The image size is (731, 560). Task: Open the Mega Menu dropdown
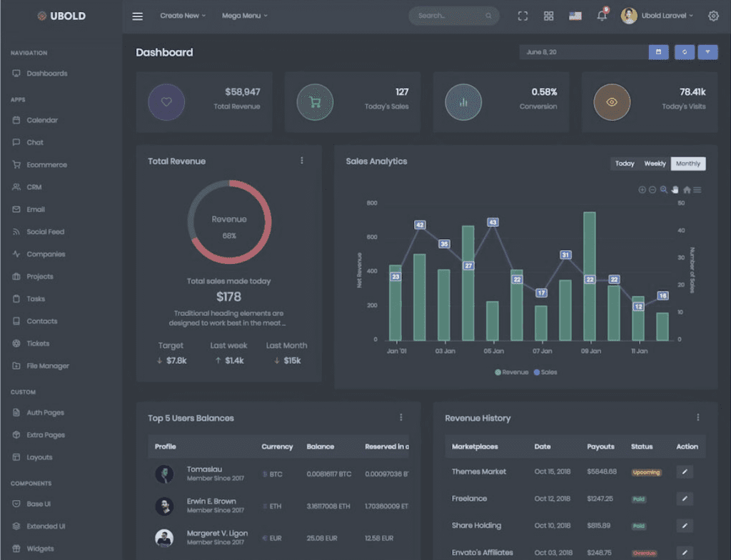coord(244,16)
